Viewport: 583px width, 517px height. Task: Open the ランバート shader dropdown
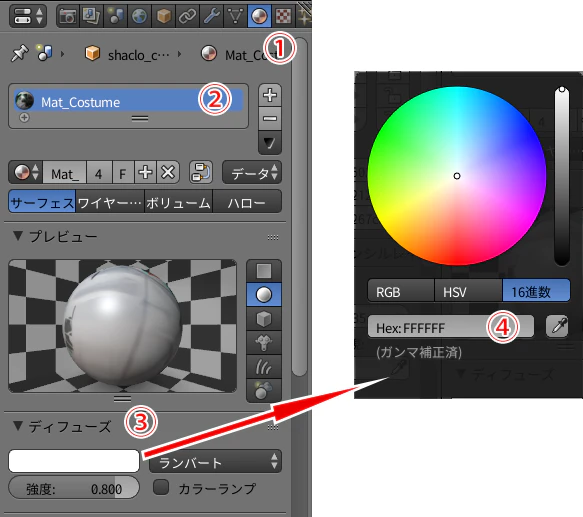click(x=215, y=462)
